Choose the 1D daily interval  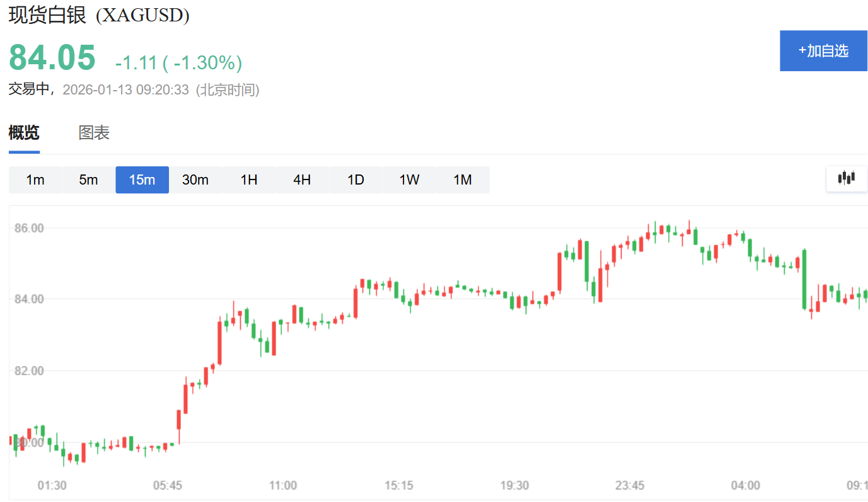pos(356,180)
